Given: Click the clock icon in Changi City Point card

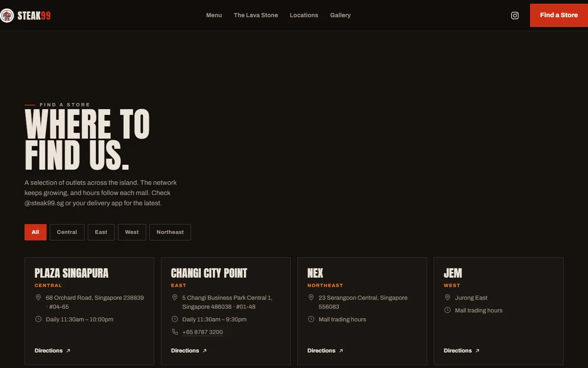Looking at the screenshot, I should click(175, 319).
